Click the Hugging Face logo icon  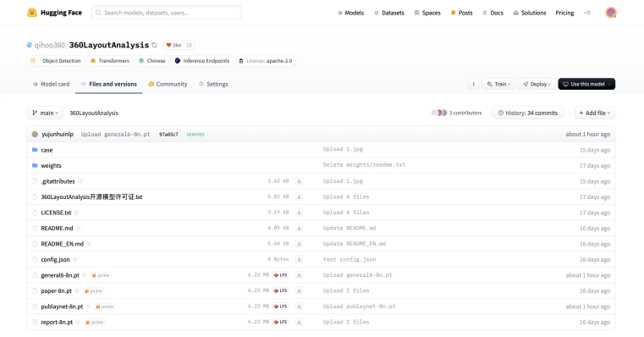(31, 13)
